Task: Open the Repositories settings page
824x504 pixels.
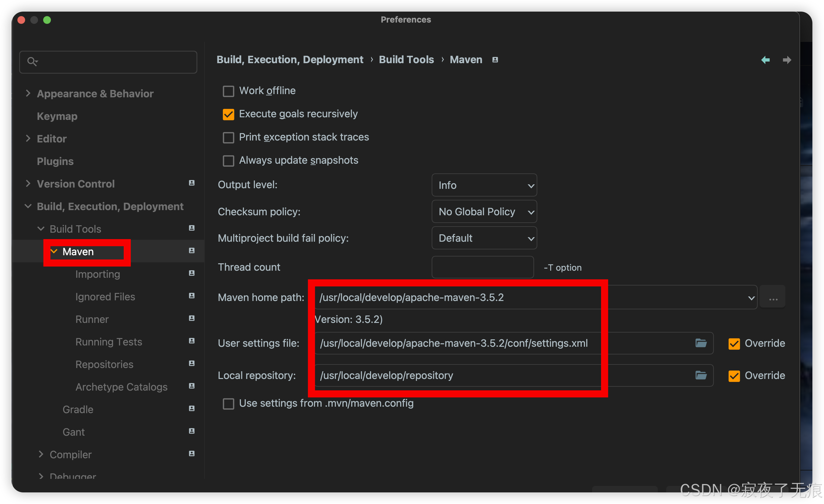Action: click(104, 364)
